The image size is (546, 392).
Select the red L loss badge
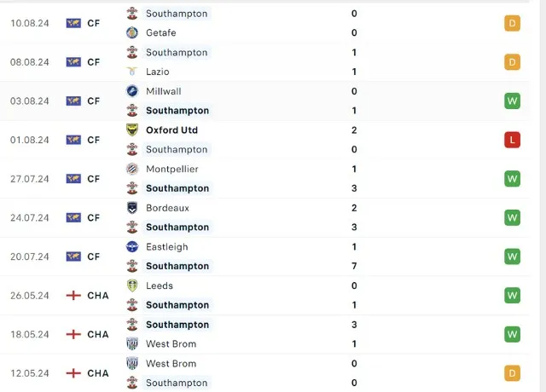click(x=512, y=140)
